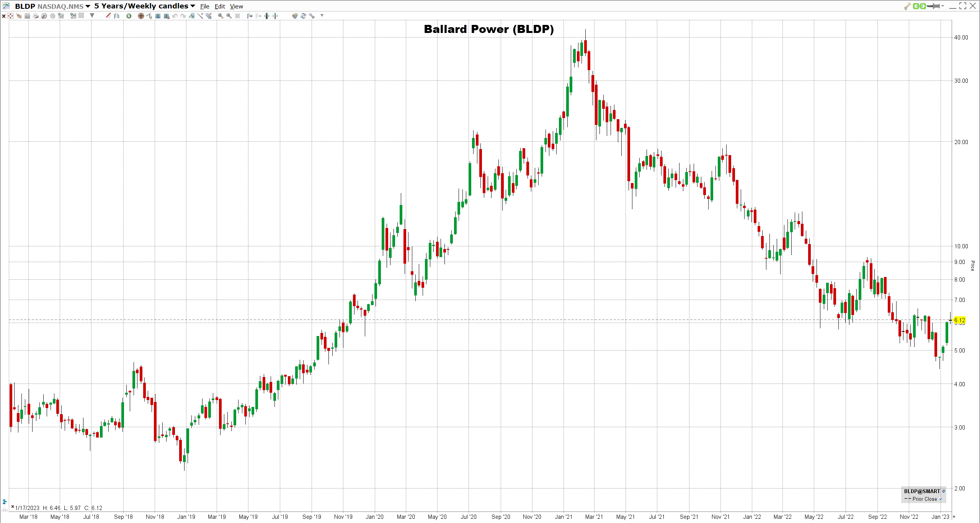Click the Ballard Power (BLDP) chart title
The image size is (980, 523).
tap(489, 30)
